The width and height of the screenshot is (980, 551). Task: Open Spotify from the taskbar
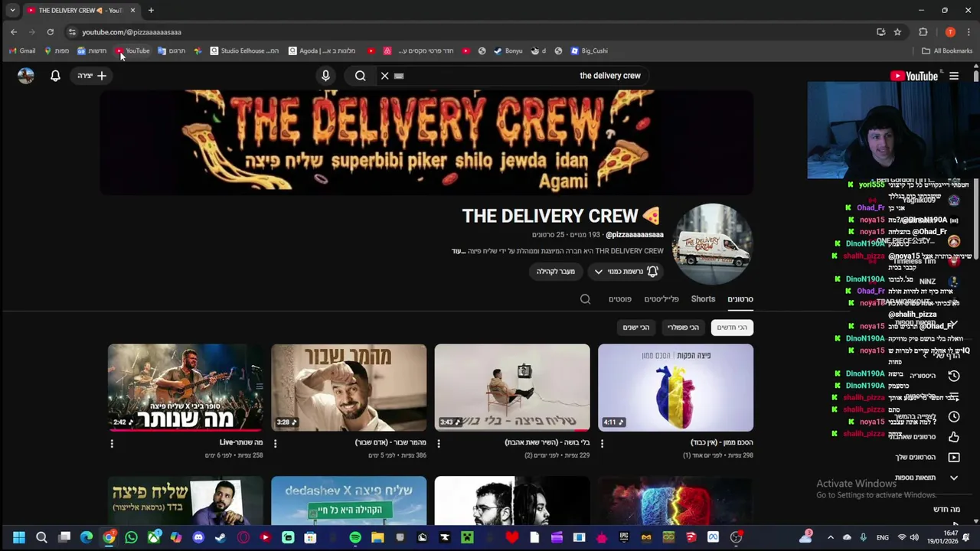click(355, 537)
